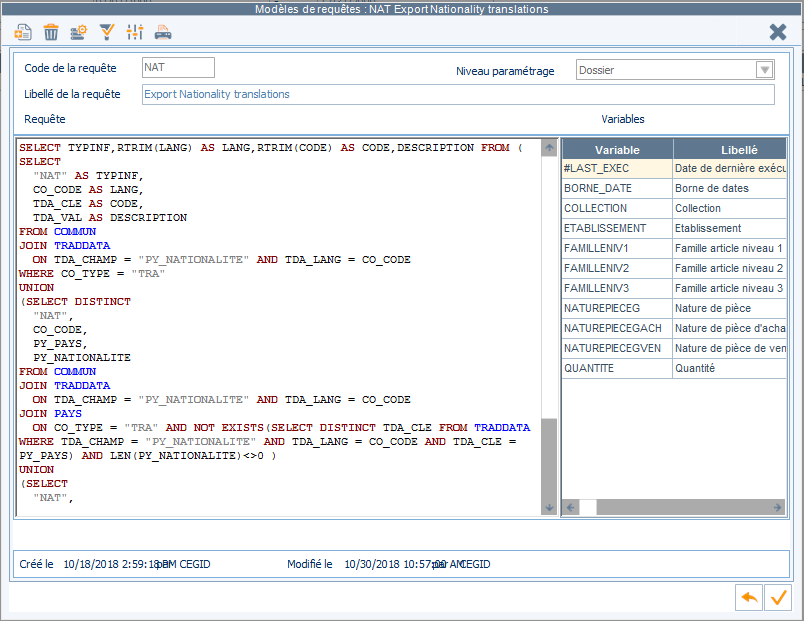Click the variables grid scroll left arrow
Image resolution: width=804 pixels, height=621 pixels.
[x=570, y=507]
